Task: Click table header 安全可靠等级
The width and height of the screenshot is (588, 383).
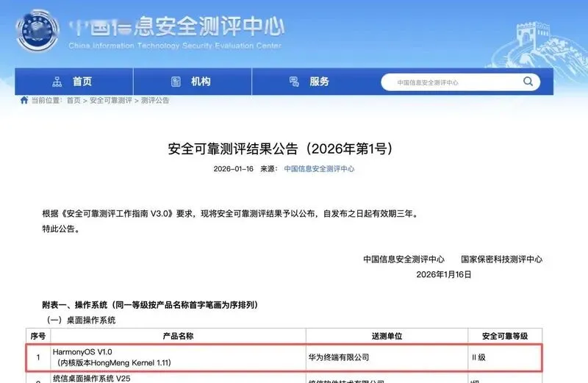Action: pos(505,336)
